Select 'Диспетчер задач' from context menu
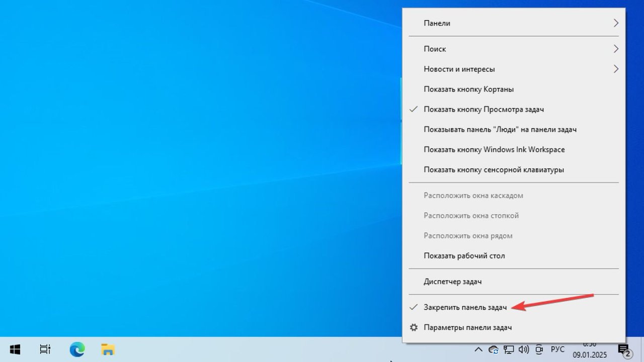 tap(452, 282)
